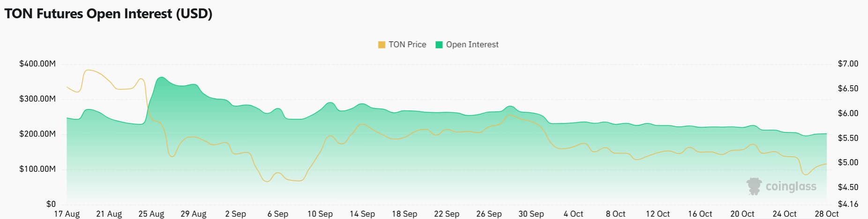
Task: Toggle the Open Interest series label
Action: [472, 44]
